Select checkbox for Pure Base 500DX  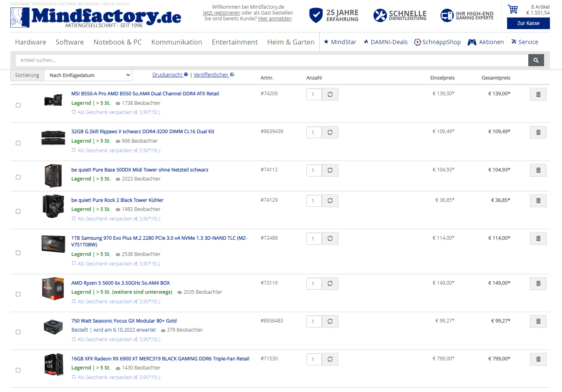18,177
